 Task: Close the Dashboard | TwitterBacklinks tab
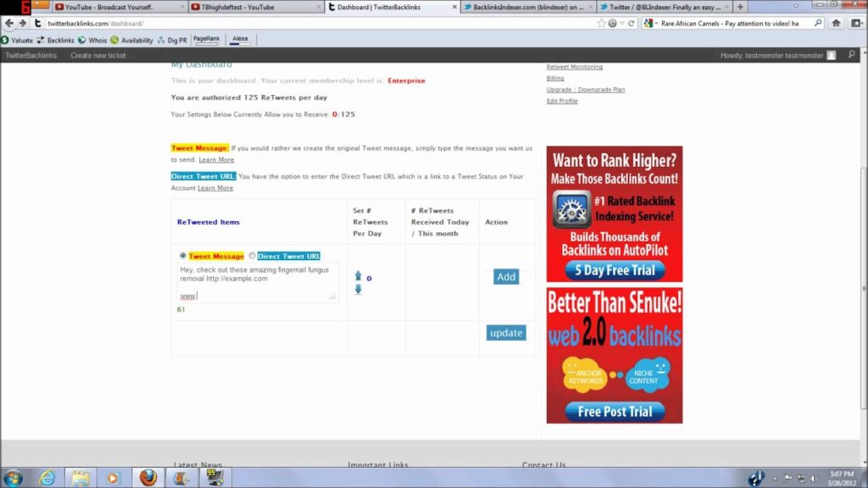point(454,7)
